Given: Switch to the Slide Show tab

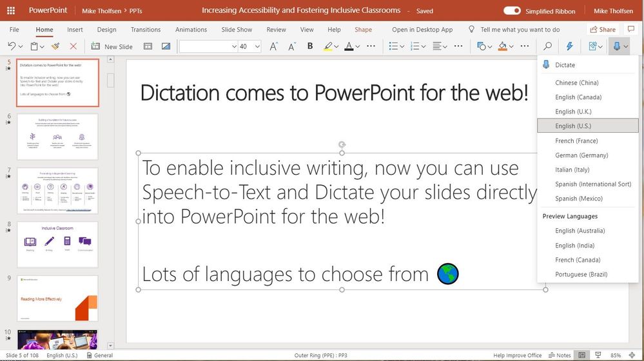Looking at the screenshot, I should tap(237, 30).
